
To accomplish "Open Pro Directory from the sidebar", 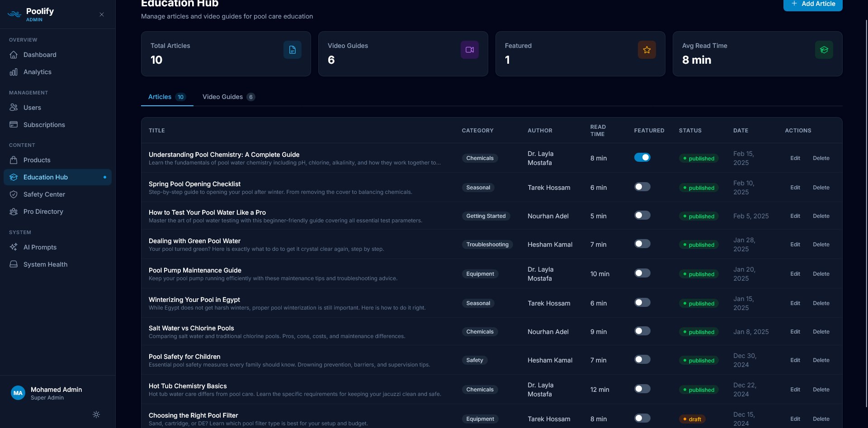I will [57, 212].
